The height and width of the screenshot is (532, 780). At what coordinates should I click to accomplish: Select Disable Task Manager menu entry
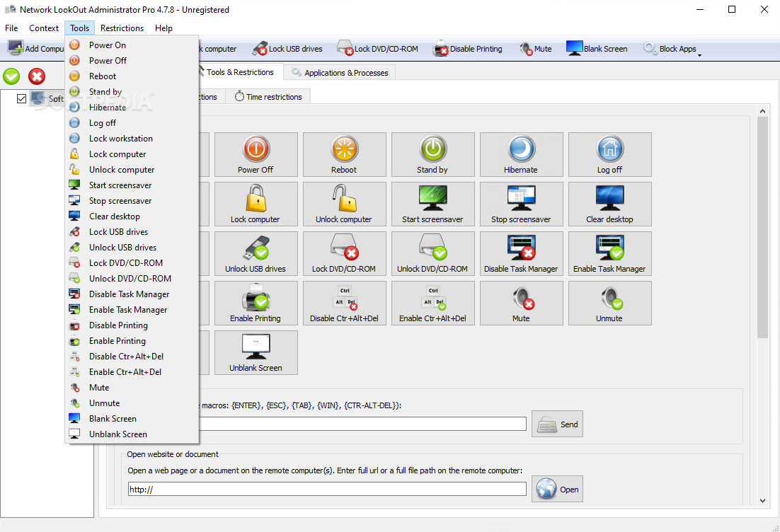(x=132, y=294)
